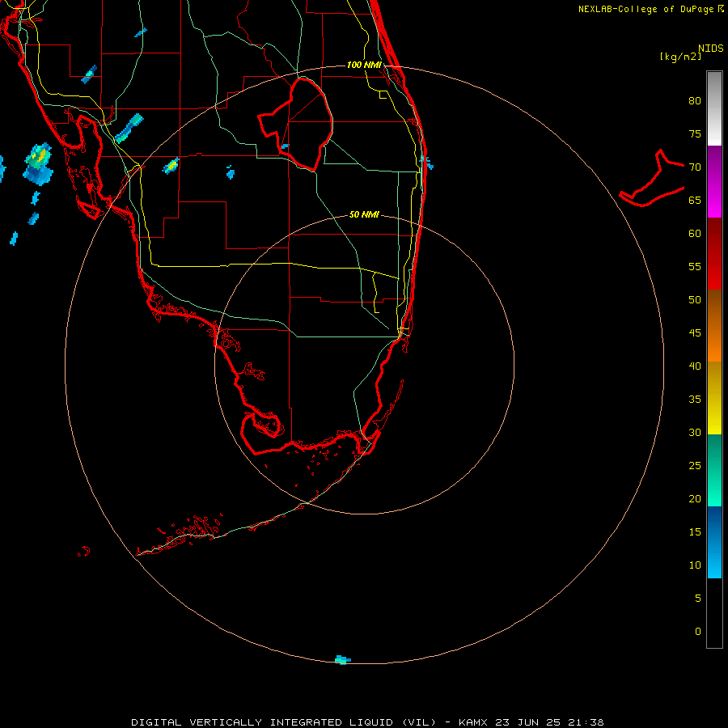The height and width of the screenshot is (728, 728).
Task: Click the 20 value on the color scale
Action: click(x=695, y=498)
